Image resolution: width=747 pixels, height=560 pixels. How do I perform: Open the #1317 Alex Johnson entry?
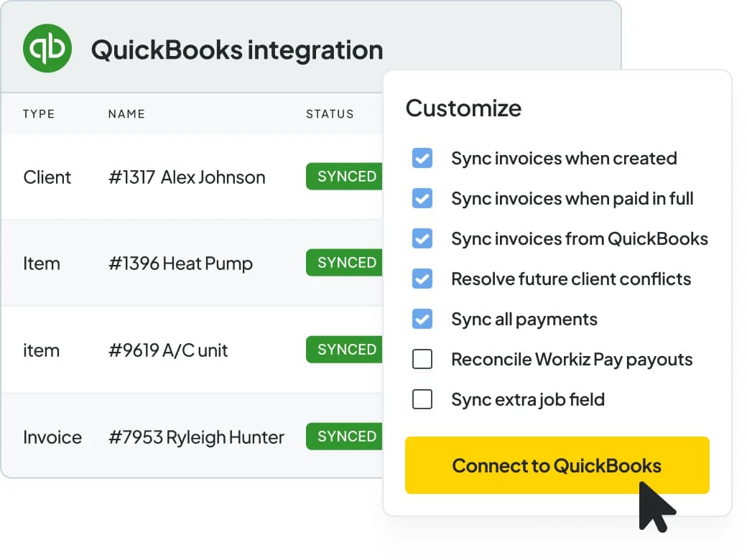point(187,177)
